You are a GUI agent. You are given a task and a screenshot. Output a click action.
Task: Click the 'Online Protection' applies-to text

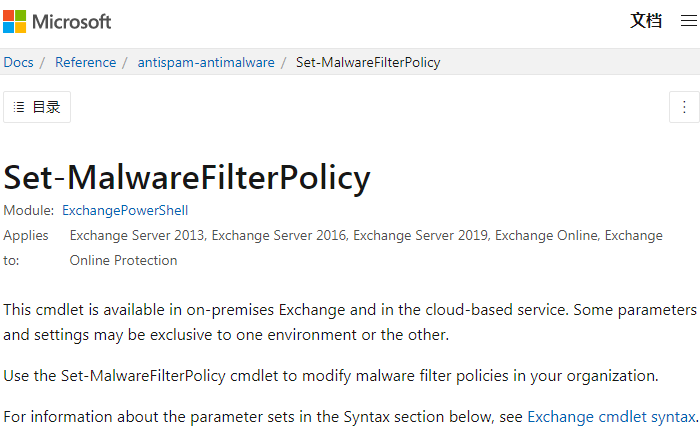click(123, 260)
